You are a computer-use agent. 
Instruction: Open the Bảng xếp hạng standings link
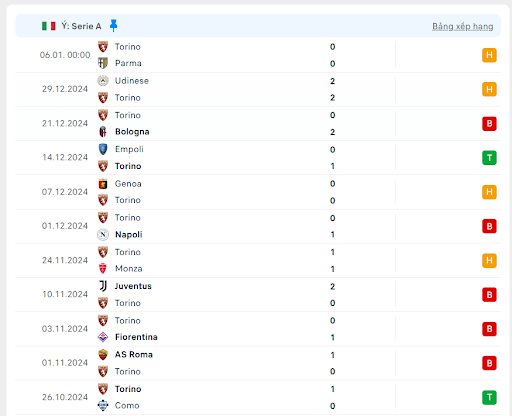click(x=463, y=26)
